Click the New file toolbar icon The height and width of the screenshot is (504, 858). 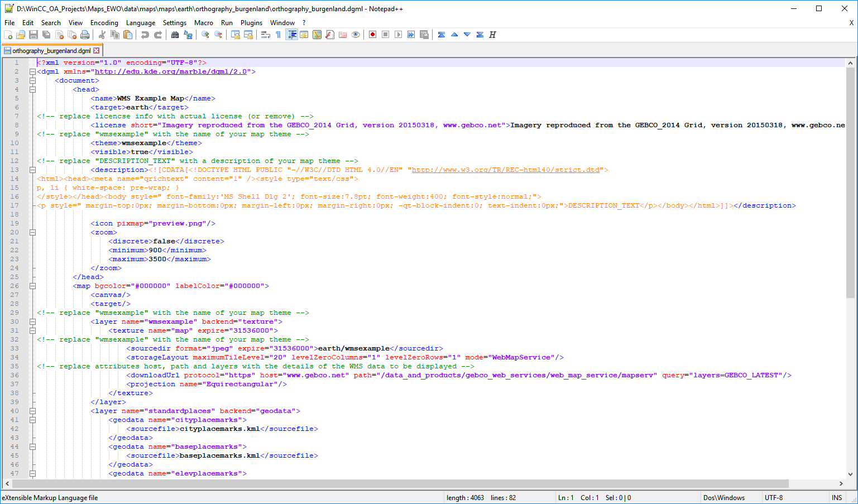[8, 35]
